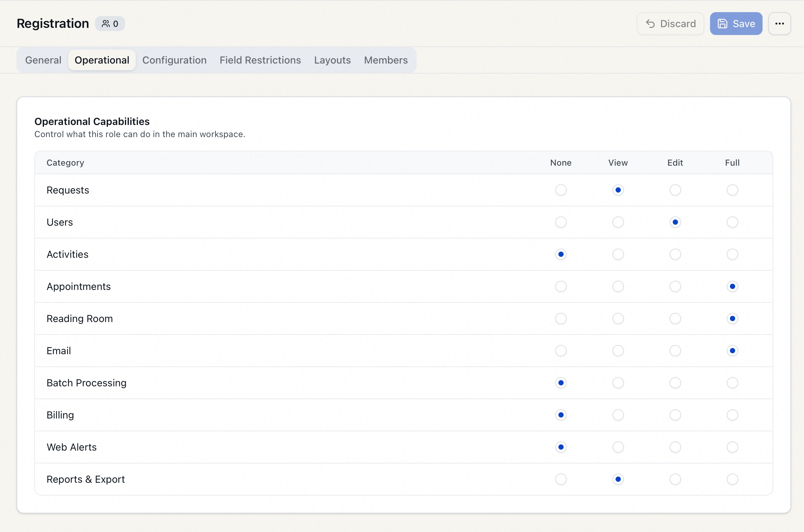Click the Operational Capabilities heading
The width and height of the screenshot is (804, 532).
click(x=92, y=121)
